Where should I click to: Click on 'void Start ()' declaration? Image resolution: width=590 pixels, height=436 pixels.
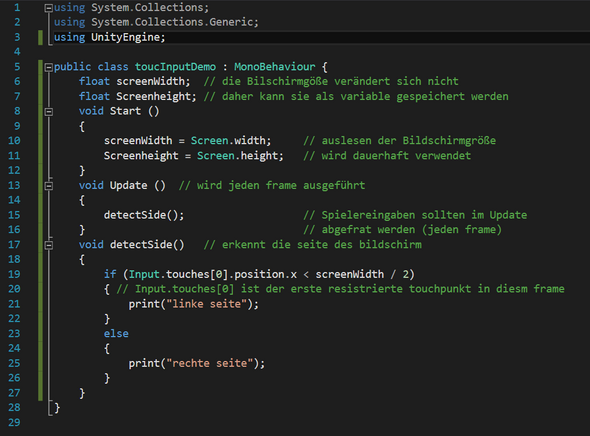coord(119,111)
